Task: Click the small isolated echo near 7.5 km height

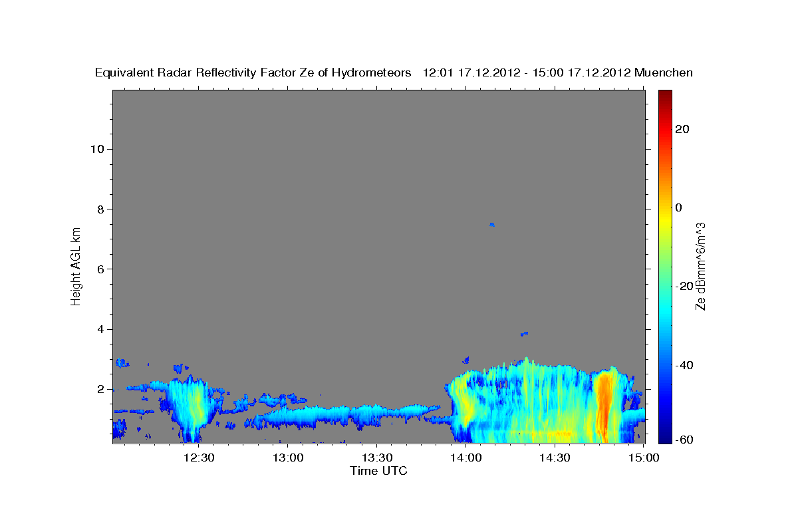Action: pos(492,225)
